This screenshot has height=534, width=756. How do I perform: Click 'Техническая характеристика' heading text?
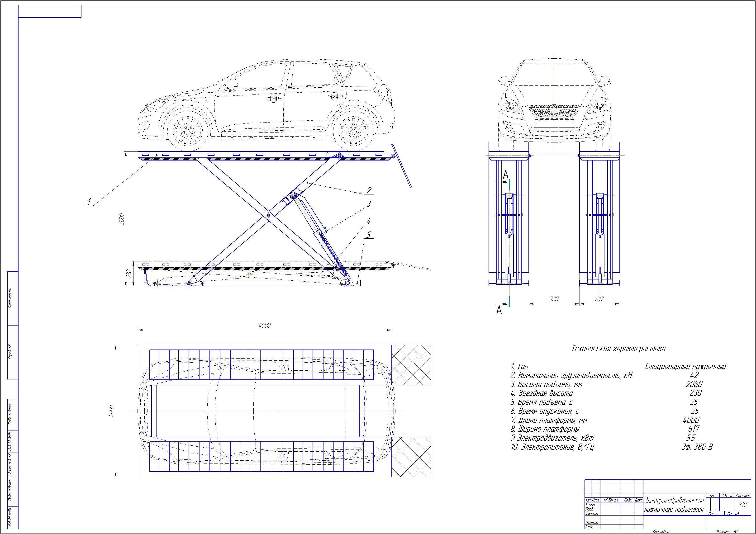(x=618, y=349)
